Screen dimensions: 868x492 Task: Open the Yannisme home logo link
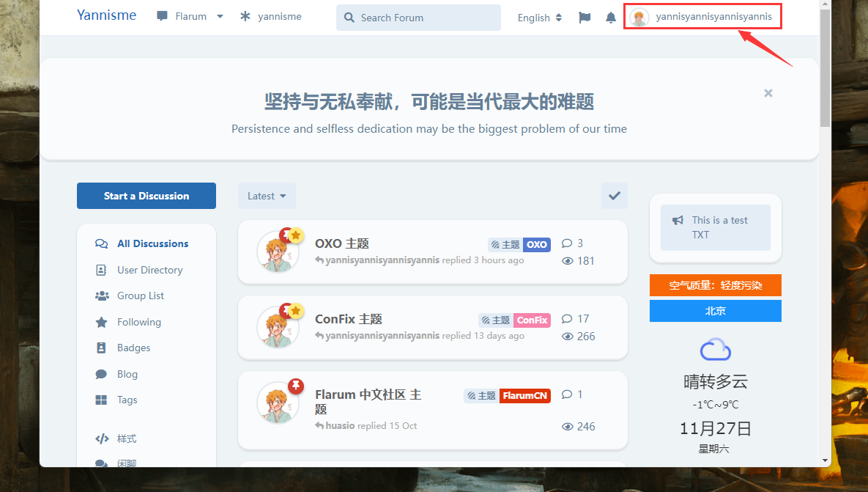click(x=106, y=15)
